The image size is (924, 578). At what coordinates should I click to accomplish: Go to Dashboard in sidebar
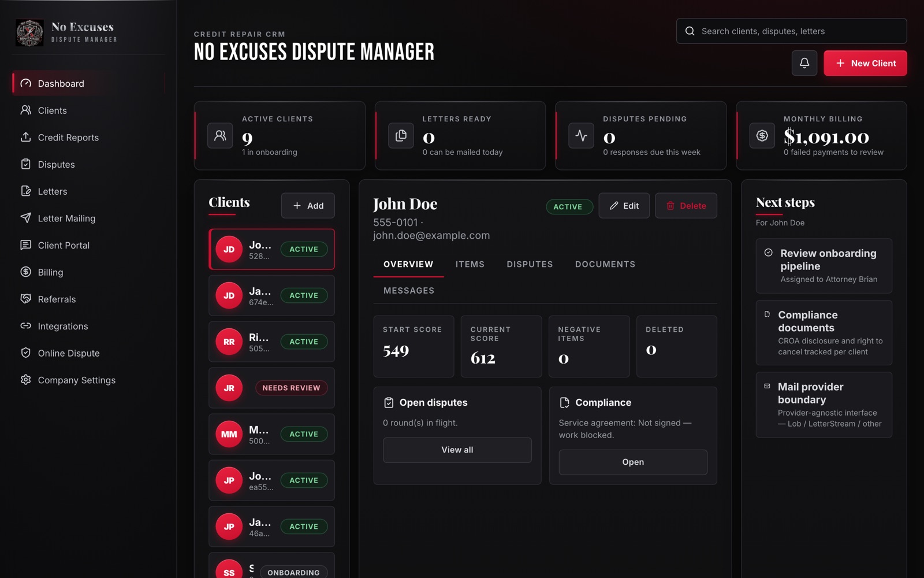pyautogui.click(x=88, y=83)
